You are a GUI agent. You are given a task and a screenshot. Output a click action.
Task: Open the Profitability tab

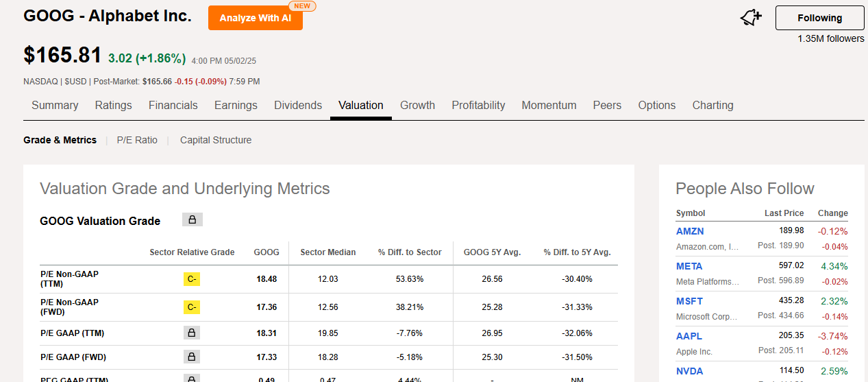coord(478,105)
